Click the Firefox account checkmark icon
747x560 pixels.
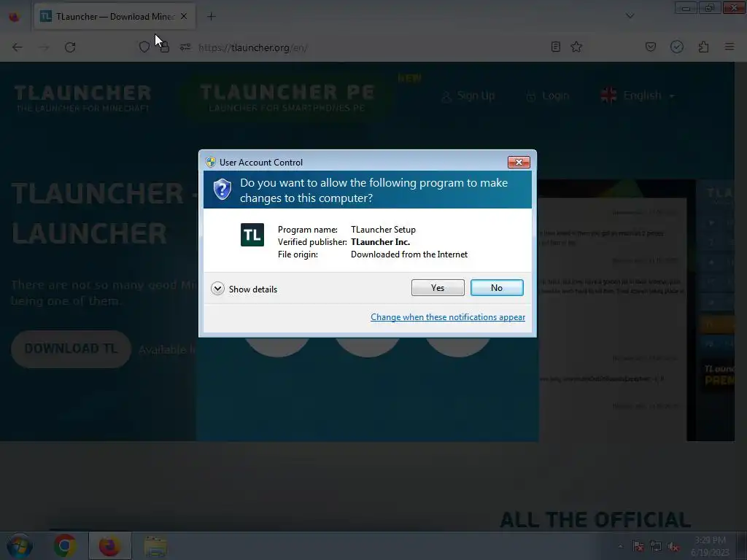(677, 47)
